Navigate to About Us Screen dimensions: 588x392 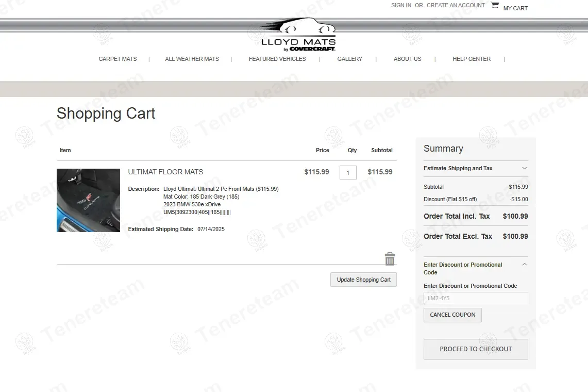407,59
